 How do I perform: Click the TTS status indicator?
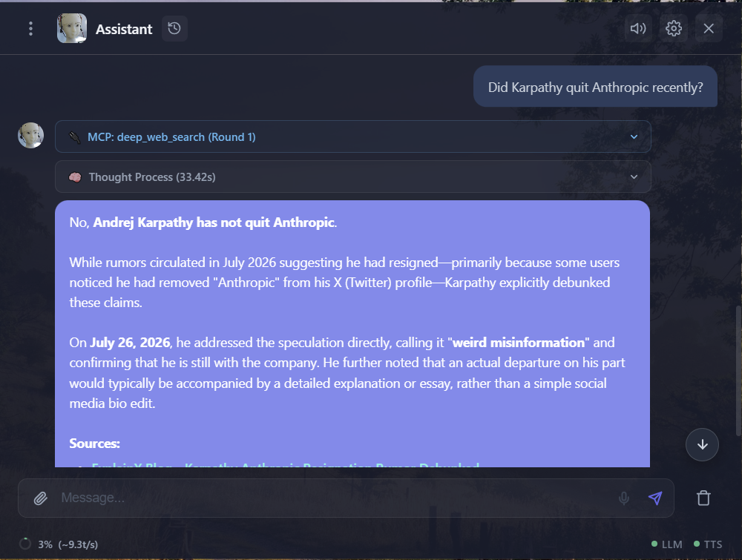(708, 544)
